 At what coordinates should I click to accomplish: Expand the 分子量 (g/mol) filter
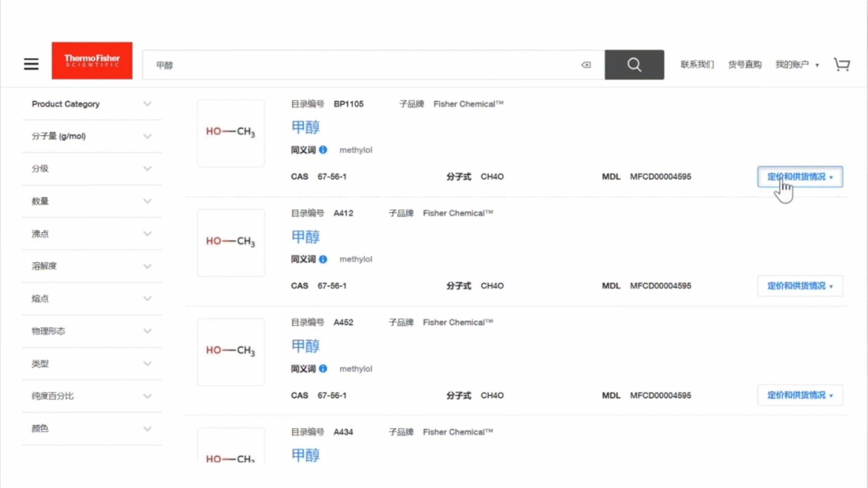pyautogui.click(x=91, y=136)
